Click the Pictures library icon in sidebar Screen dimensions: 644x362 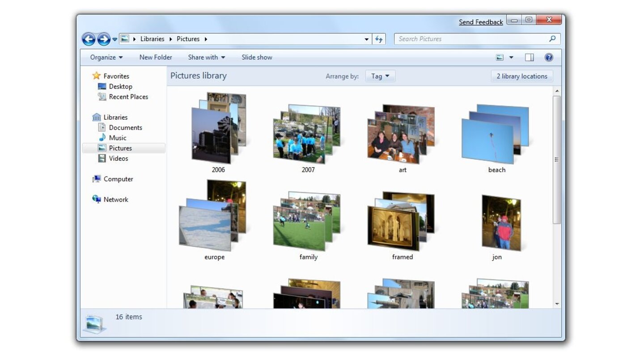pos(102,148)
